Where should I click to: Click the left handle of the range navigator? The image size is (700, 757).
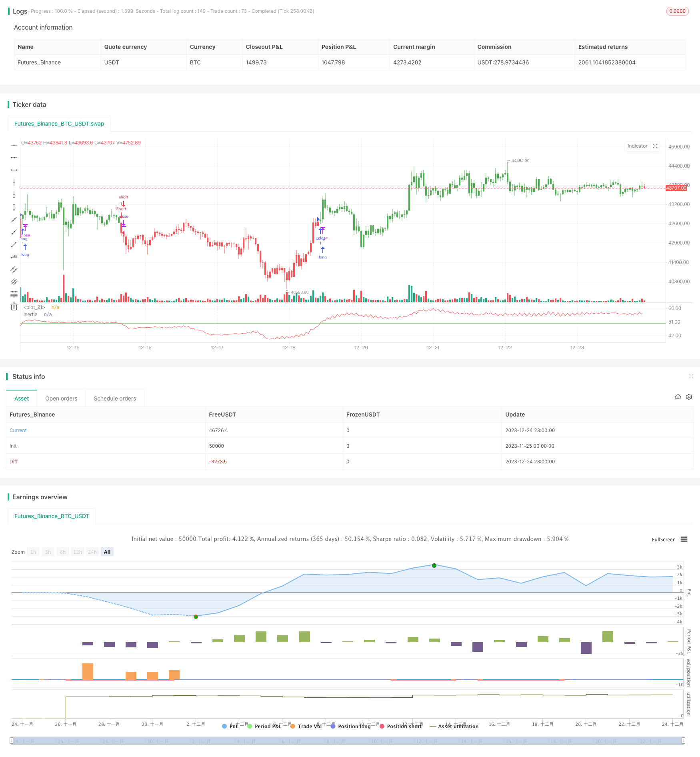pos(12,741)
